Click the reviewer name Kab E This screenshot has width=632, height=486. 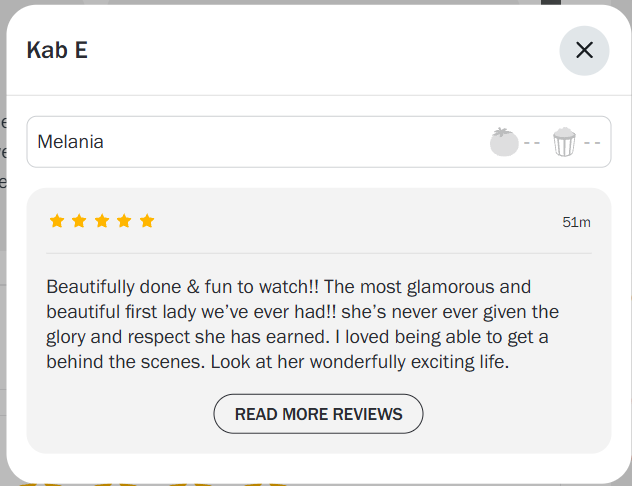click(57, 50)
